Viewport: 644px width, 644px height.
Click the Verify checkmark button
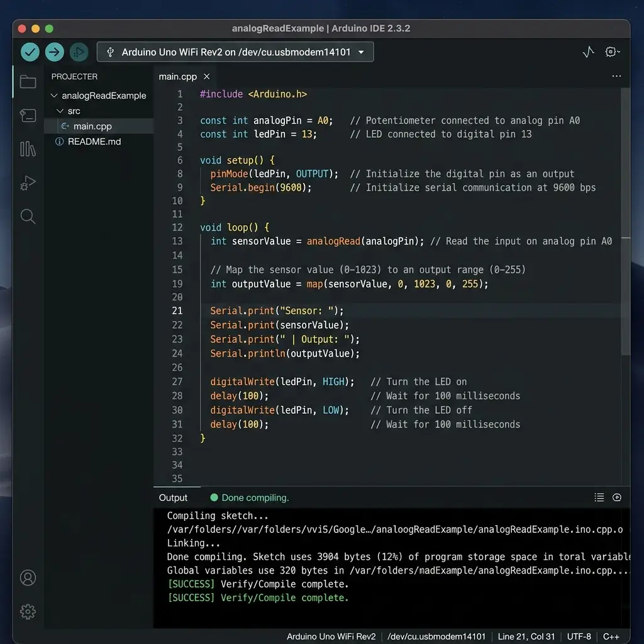coord(30,52)
